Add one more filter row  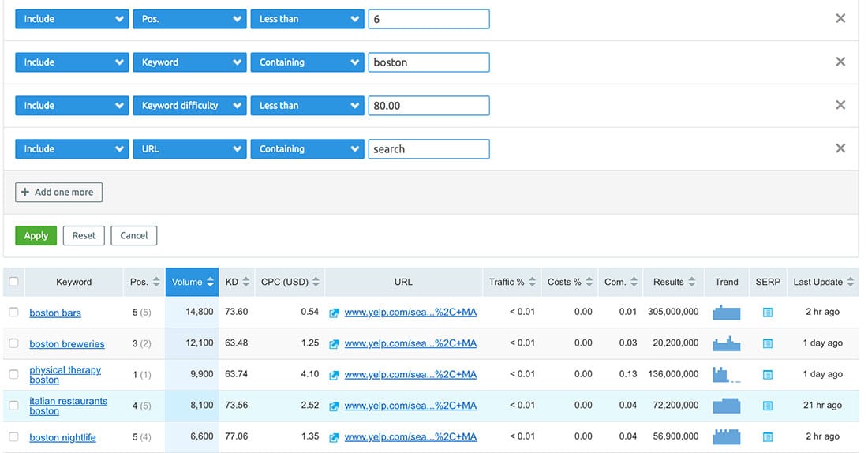(x=58, y=192)
